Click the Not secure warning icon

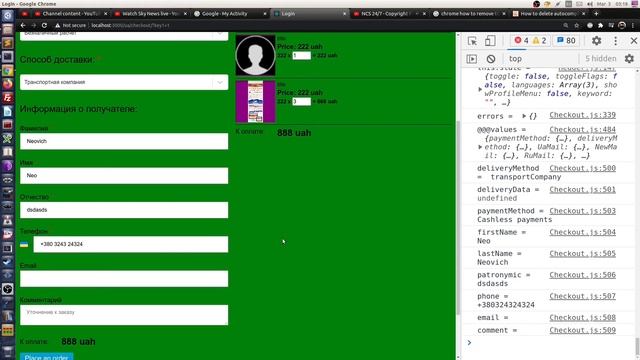(58, 25)
